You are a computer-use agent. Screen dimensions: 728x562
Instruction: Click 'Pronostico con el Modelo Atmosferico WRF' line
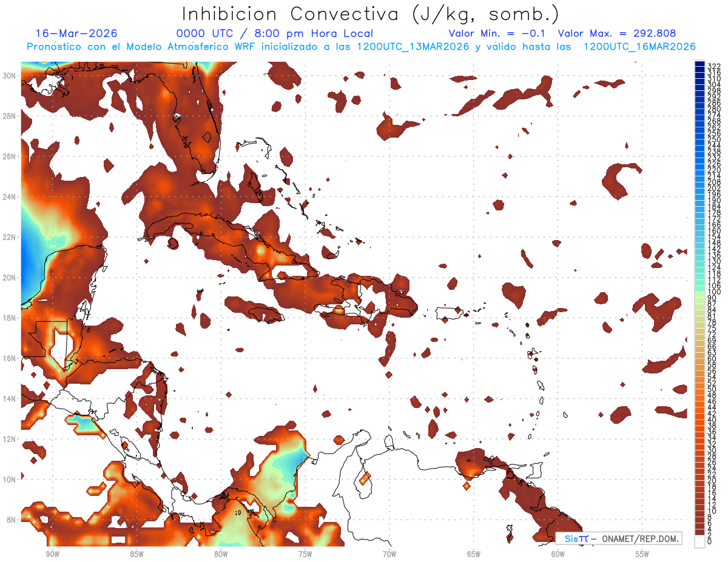(360, 47)
